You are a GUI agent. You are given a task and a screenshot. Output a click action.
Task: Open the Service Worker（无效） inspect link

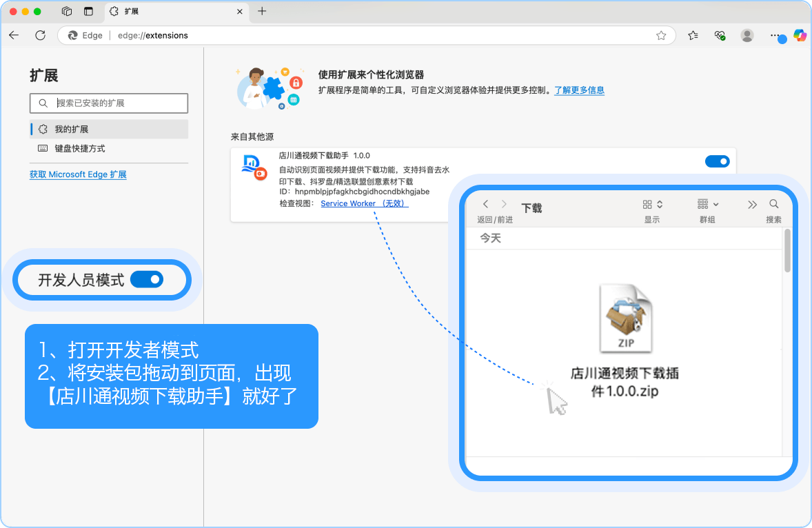click(365, 203)
